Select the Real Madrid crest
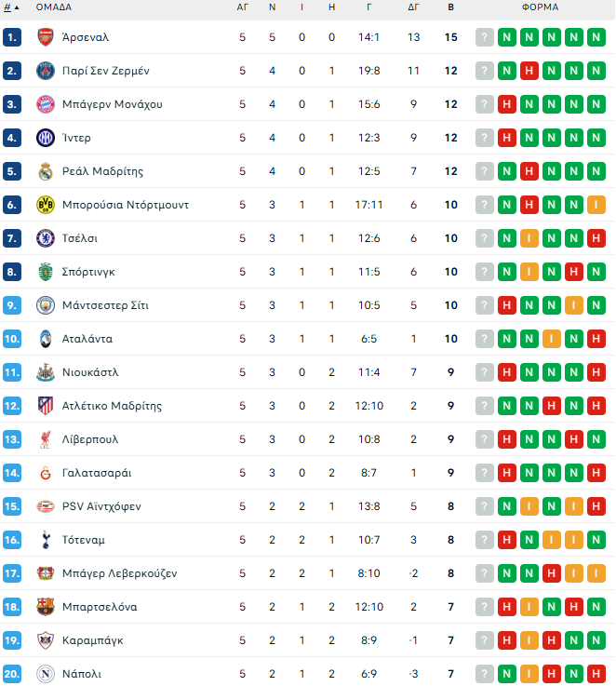Image resolution: width=616 pixels, height=686 pixels. [x=45, y=171]
